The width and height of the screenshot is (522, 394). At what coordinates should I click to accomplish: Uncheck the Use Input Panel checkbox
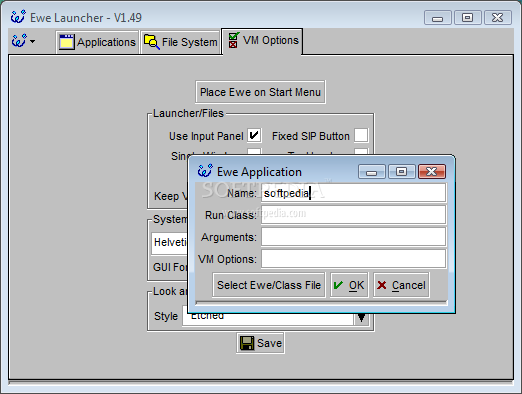coord(254,136)
